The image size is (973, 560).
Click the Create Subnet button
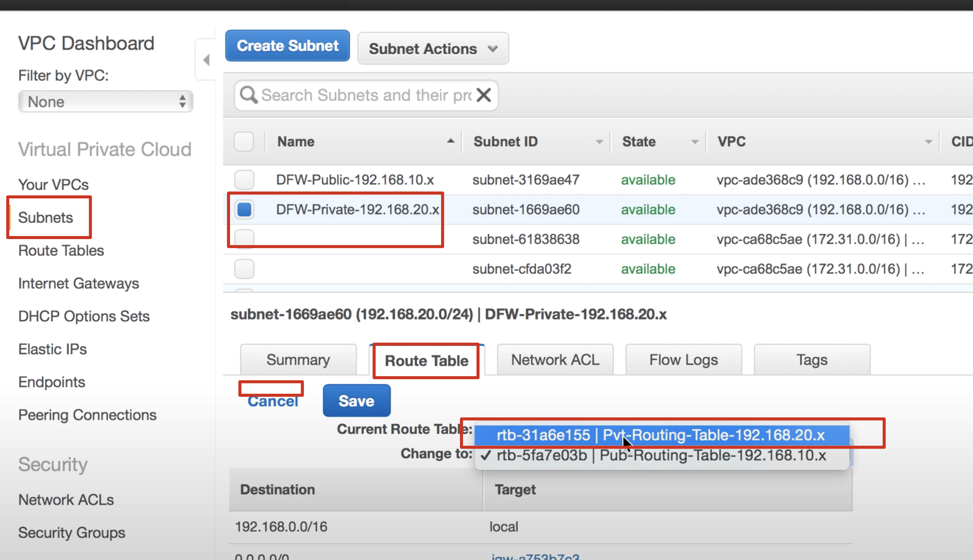[287, 46]
